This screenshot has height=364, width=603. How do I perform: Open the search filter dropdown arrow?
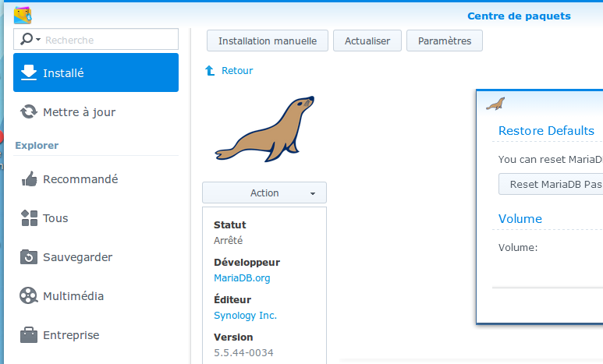coord(38,39)
